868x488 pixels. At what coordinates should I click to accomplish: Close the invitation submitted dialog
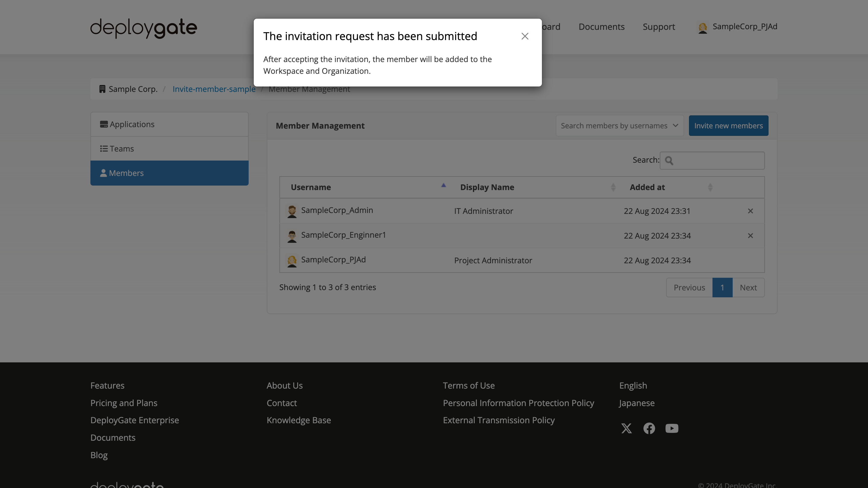(x=525, y=36)
